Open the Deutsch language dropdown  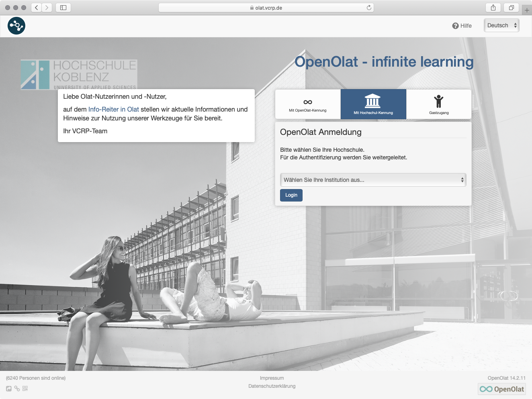tap(501, 25)
